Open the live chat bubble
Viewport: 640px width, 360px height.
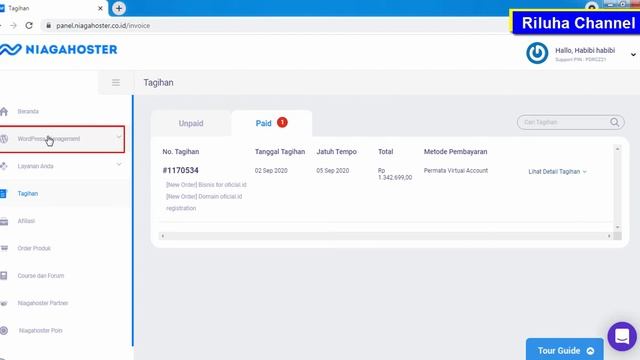click(x=622, y=337)
